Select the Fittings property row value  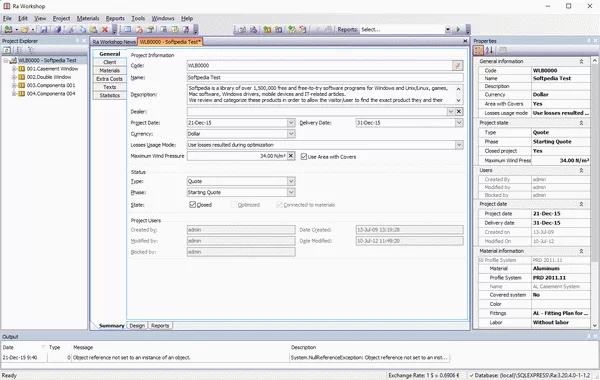(561, 313)
